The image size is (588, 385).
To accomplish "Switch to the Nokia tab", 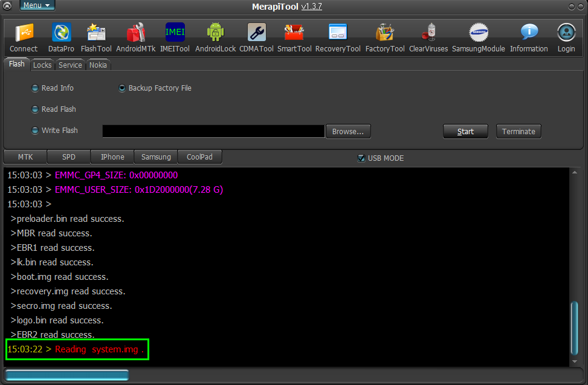I will coord(98,65).
